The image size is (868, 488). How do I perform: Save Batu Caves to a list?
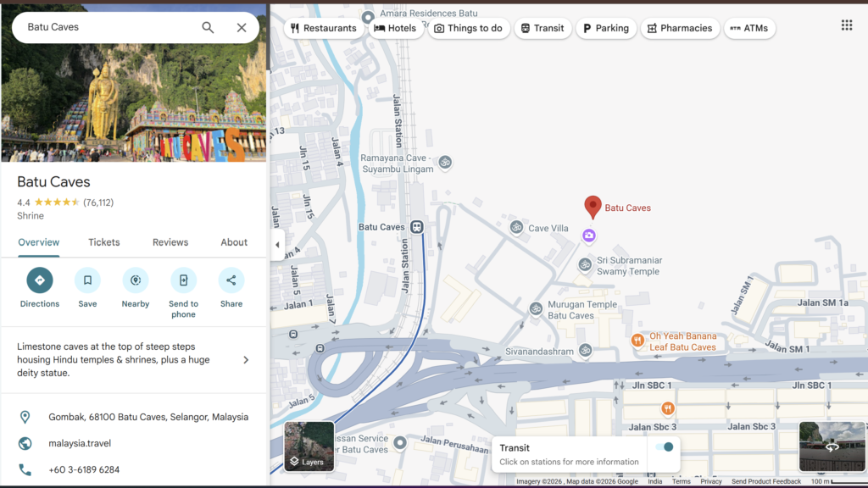(87, 280)
